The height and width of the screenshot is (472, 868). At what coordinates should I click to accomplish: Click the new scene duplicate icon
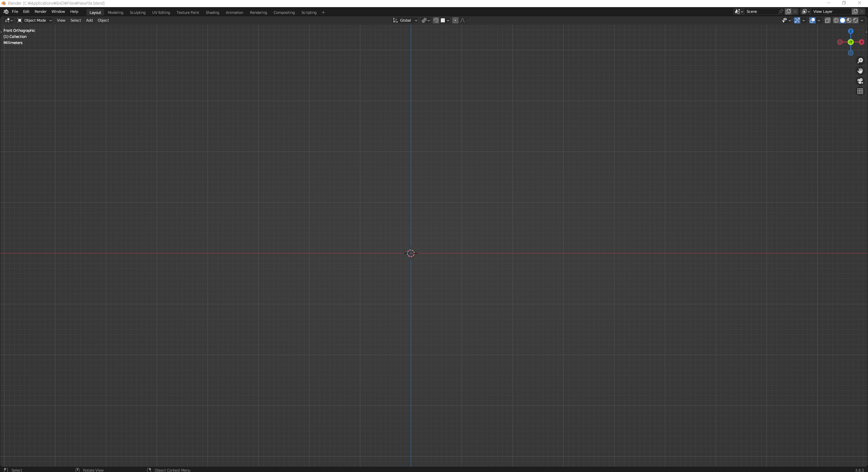tap(788, 12)
